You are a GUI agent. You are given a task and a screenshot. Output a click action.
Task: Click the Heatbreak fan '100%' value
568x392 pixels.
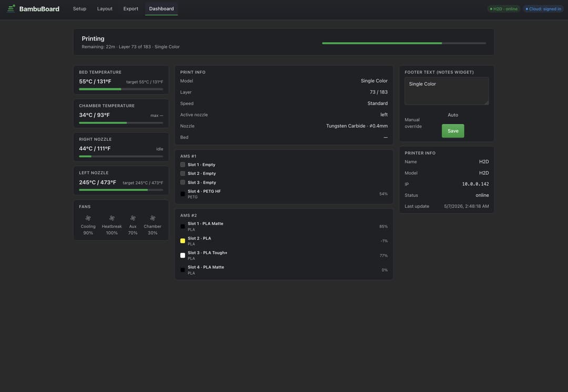coord(111,233)
